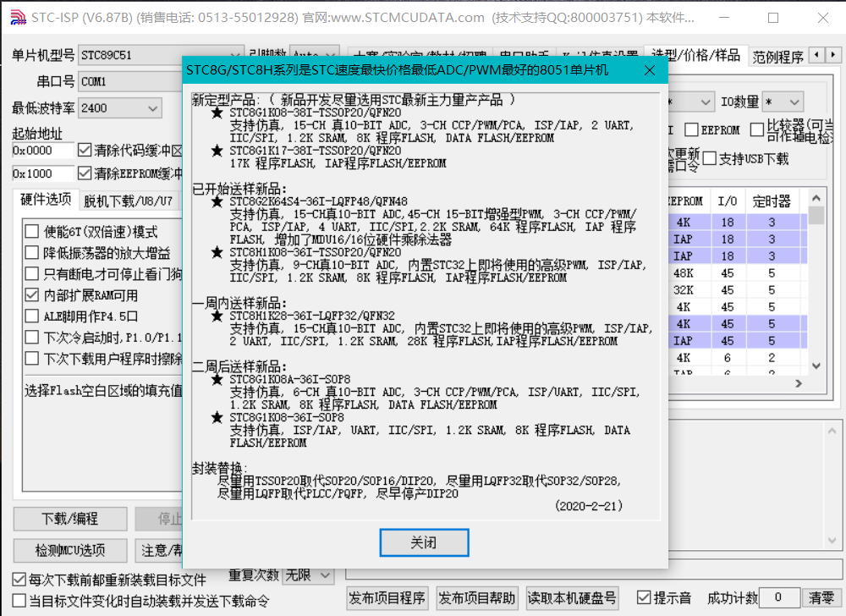The height and width of the screenshot is (616, 846).
Task: Click the 下载/编程 programming button
Action: pyautogui.click(x=69, y=519)
